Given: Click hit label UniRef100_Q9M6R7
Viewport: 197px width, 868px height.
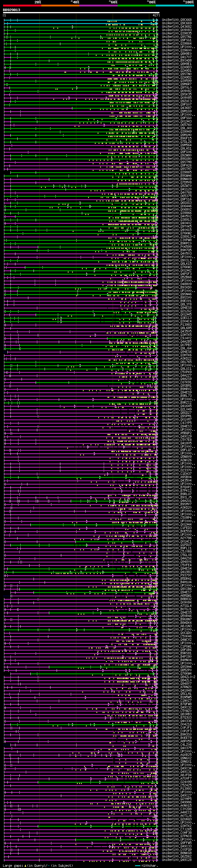Looking at the screenshot, I should tap(177, 84).
